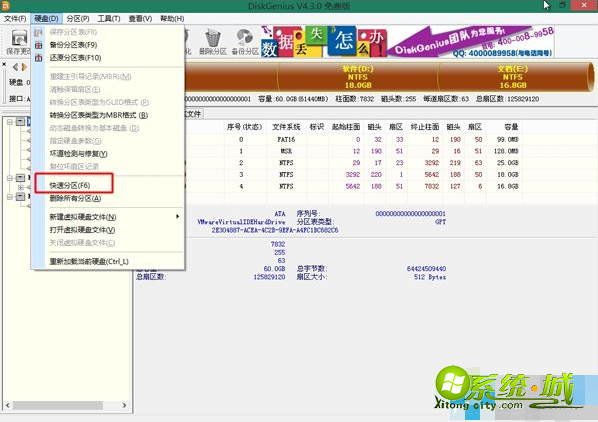Choose 删除所有分区(A) from the menu

108,198
